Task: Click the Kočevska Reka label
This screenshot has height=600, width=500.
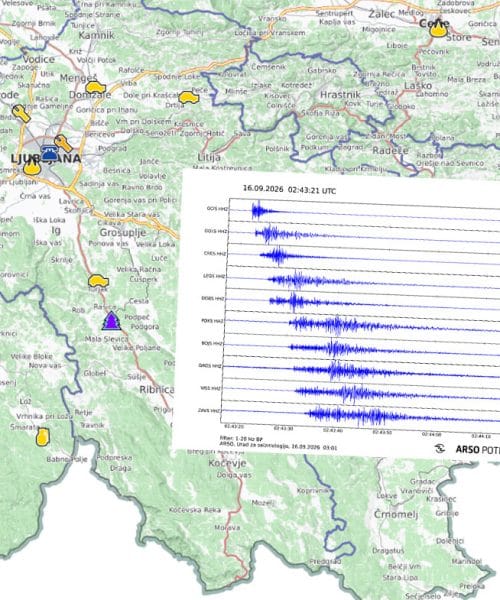Action: tap(195, 510)
